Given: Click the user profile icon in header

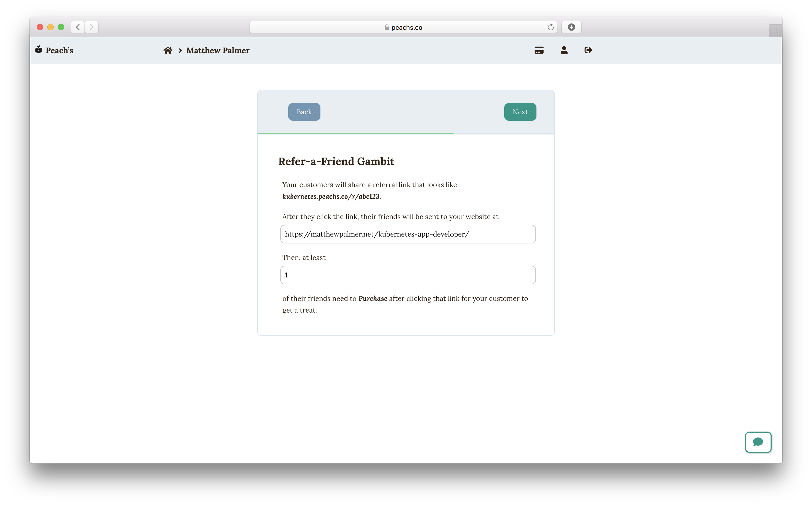Looking at the screenshot, I should point(563,50).
